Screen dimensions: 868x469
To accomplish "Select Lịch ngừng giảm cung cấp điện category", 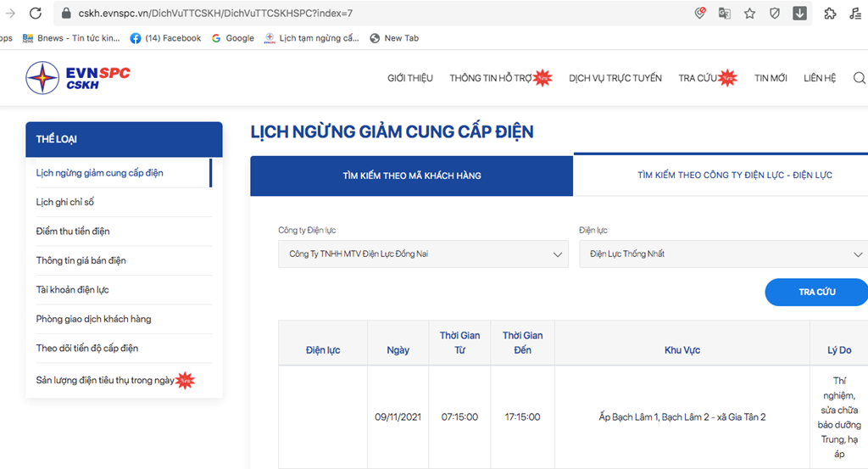I will pyautogui.click(x=100, y=173).
